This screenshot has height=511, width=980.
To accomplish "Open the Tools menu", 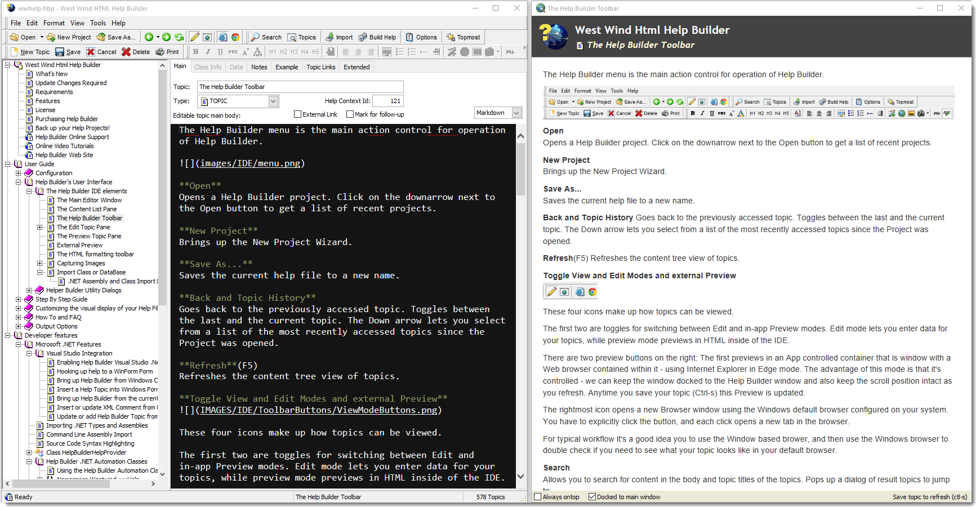I will [98, 23].
